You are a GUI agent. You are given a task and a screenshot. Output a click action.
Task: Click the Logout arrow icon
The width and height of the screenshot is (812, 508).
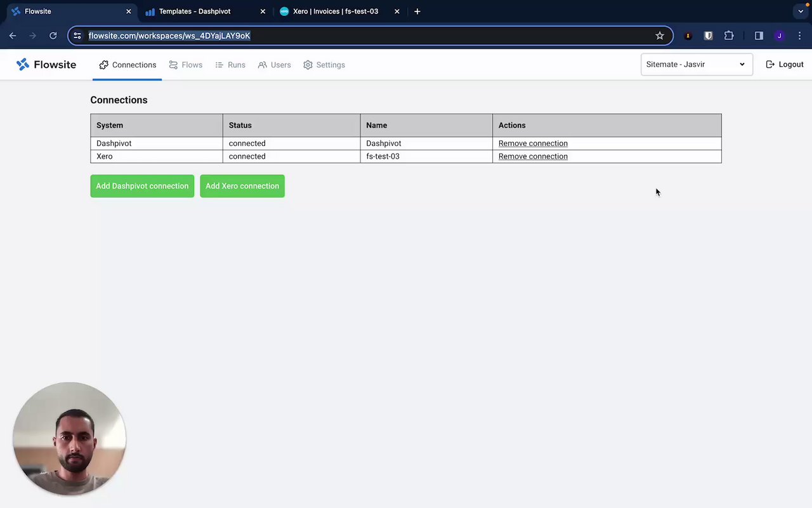[x=770, y=64]
